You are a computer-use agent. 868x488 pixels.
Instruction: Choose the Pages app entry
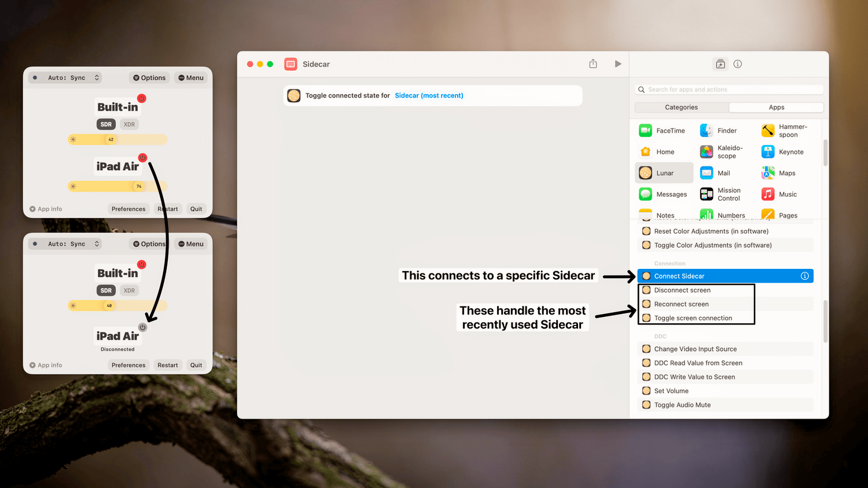(x=779, y=215)
